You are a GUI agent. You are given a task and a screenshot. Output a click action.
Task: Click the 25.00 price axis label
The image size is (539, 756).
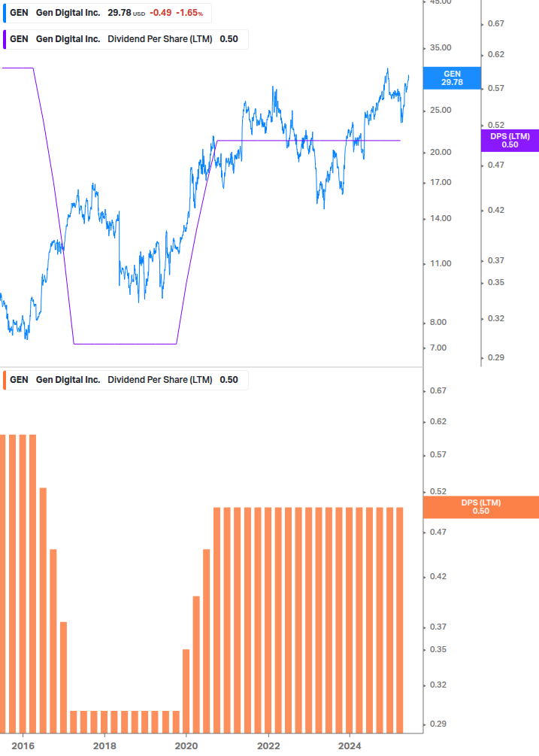click(441, 111)
